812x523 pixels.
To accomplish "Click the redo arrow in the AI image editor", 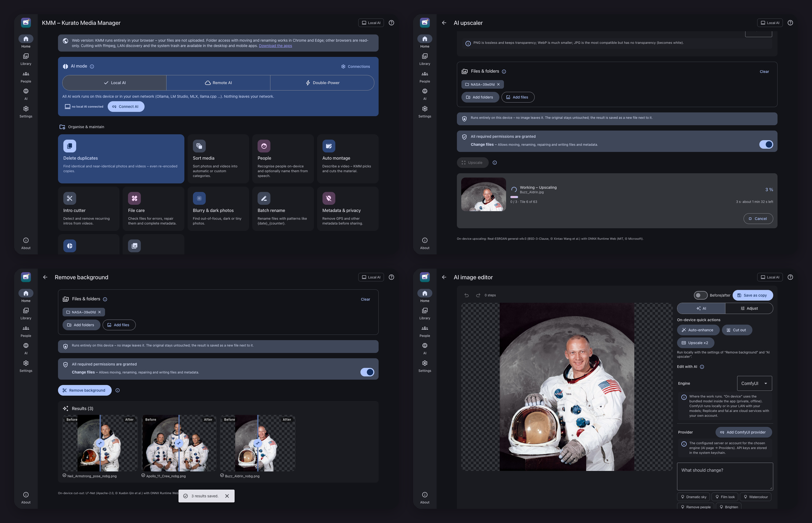I will pyautogui.click(x=478, y=295).
